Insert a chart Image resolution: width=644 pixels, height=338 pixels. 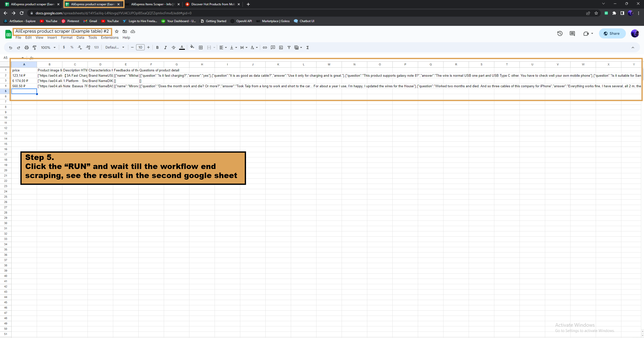tap(281, 48)
